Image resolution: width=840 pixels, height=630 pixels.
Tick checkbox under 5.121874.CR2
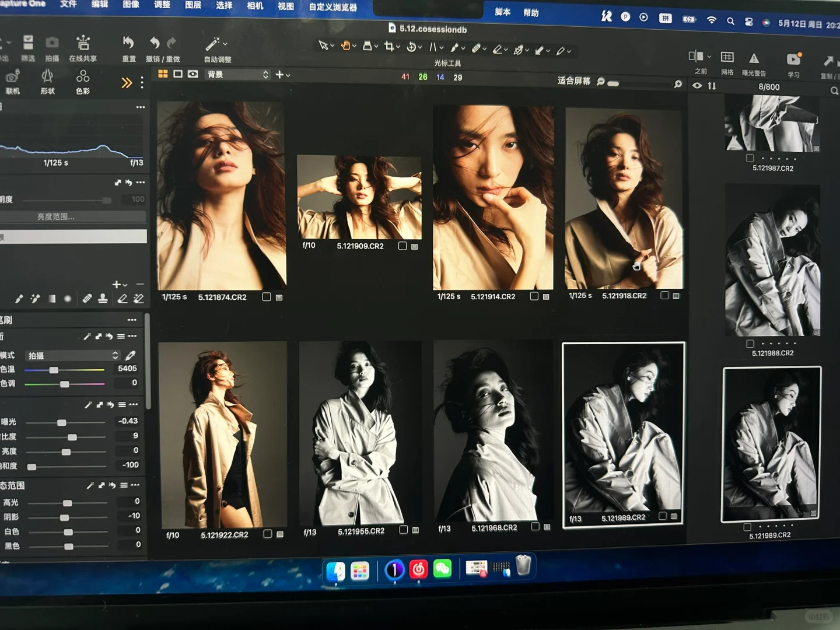coord(267,297)
